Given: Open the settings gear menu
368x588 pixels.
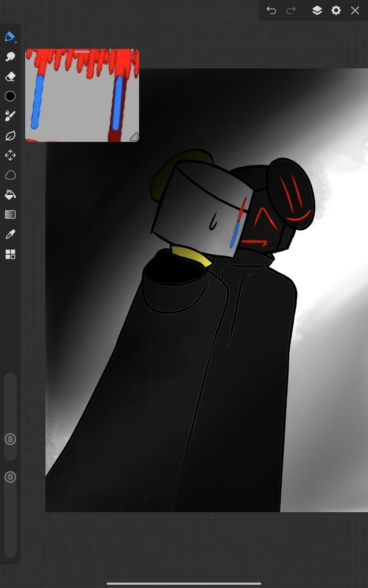Looking at the screenshot, I should [x=336, y=10].
